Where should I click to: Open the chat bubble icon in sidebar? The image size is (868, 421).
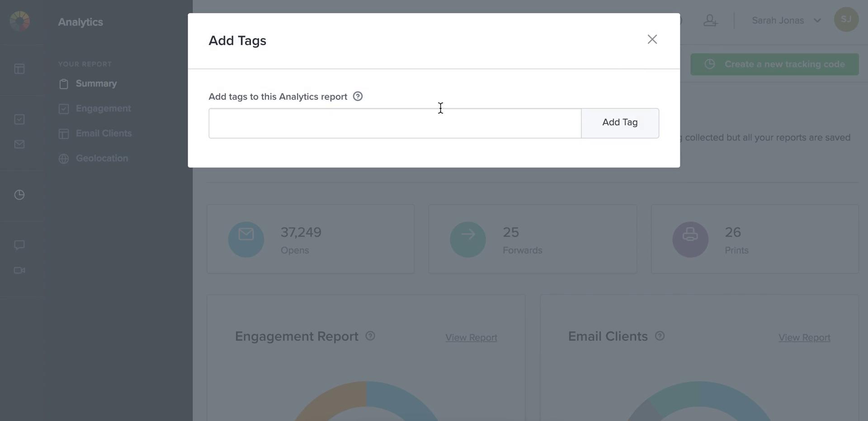tap(19, 245)
